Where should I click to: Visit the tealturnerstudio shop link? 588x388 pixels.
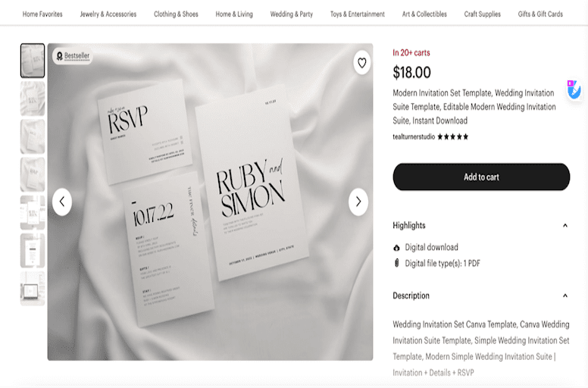point(414,137)
